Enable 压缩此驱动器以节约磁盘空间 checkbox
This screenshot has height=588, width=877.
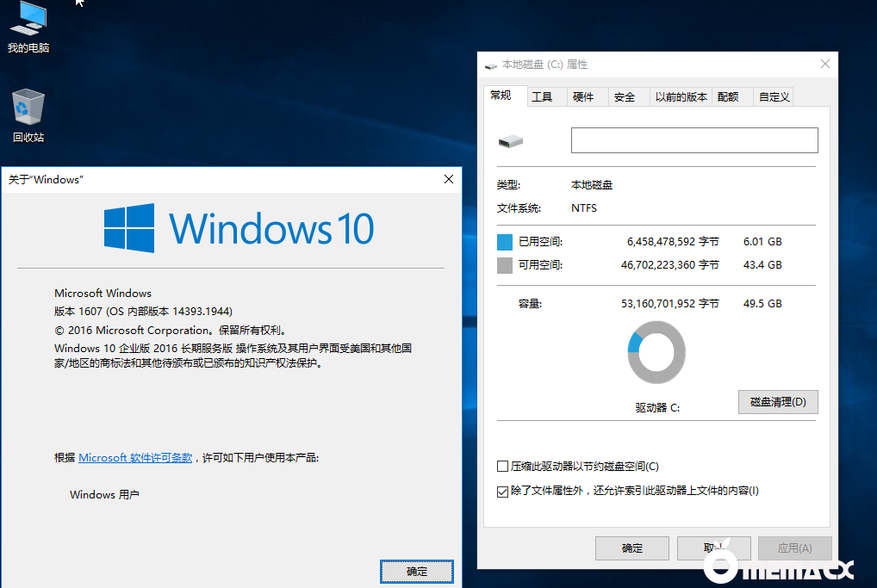(503, 467)
